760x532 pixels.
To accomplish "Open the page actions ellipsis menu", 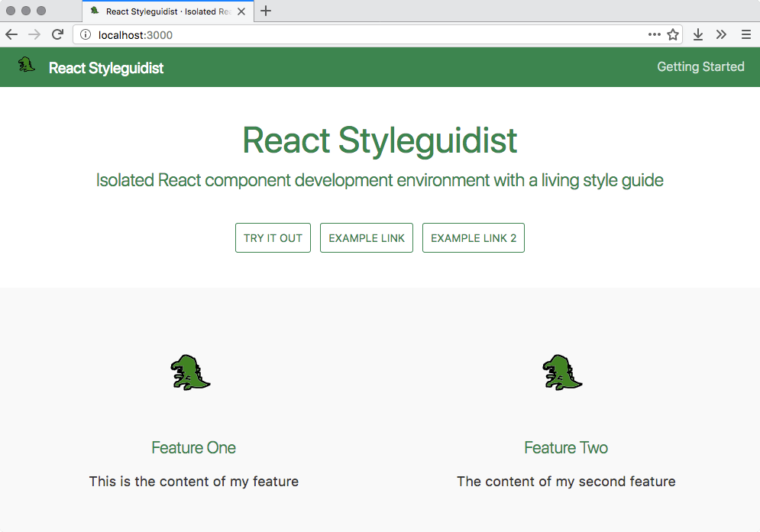I will click(x=655, y=34).
